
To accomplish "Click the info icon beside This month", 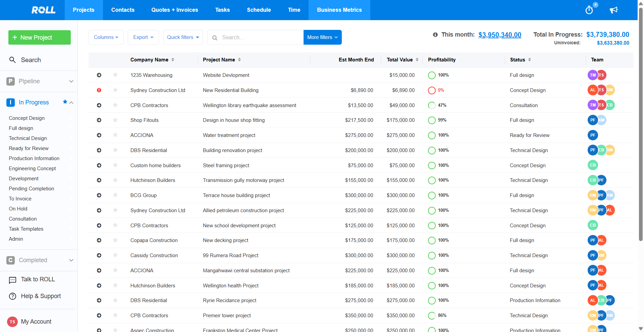I will [x=435, y=35].
